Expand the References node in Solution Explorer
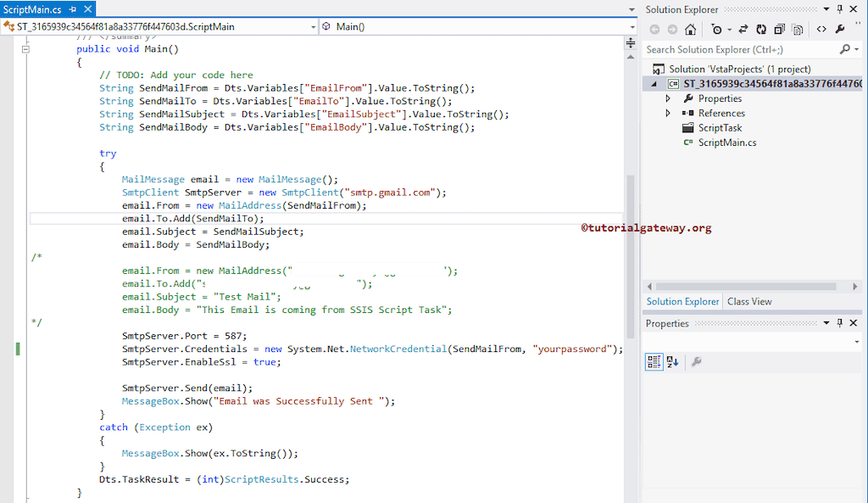The height and width of the screenshot is (503, 868). (669, 113)
